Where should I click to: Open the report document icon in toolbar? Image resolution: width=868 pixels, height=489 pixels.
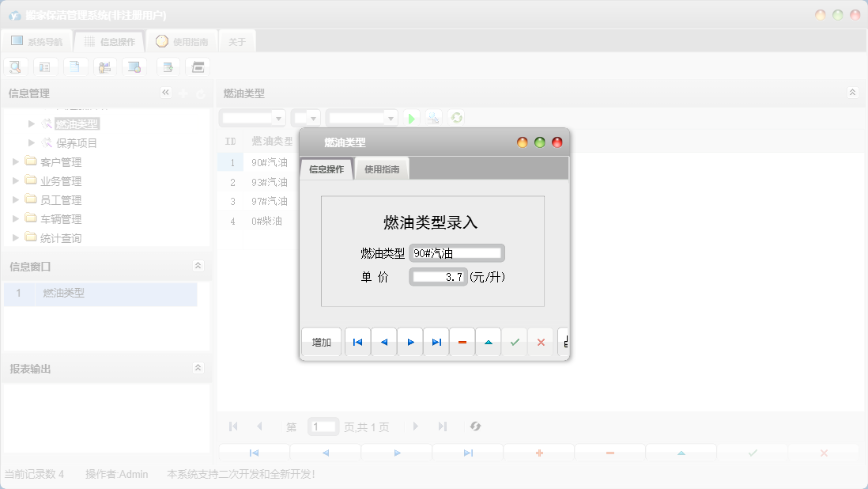pyautogui.click(x=75, y=66)
